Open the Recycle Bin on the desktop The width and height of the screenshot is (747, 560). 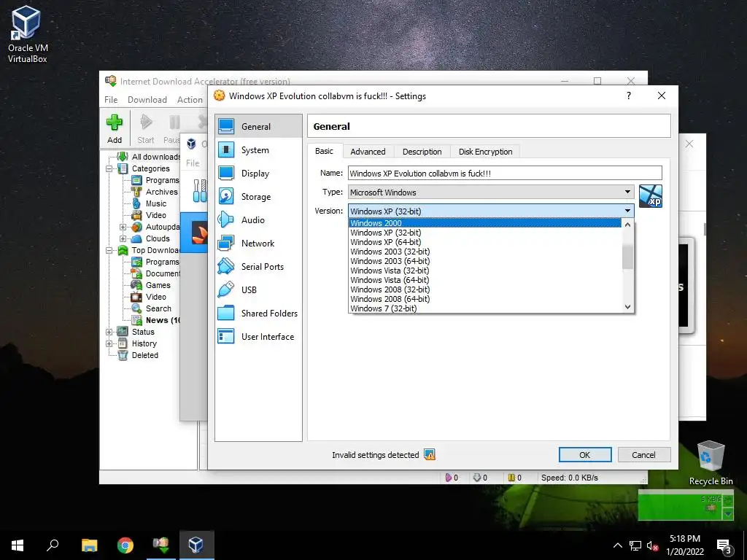coord(711,463)
